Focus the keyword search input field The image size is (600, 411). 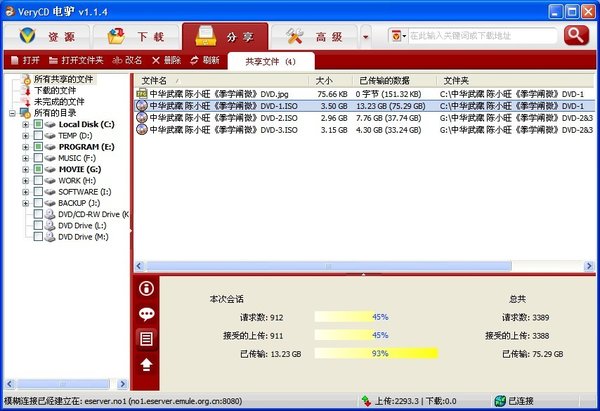[482, 36]
